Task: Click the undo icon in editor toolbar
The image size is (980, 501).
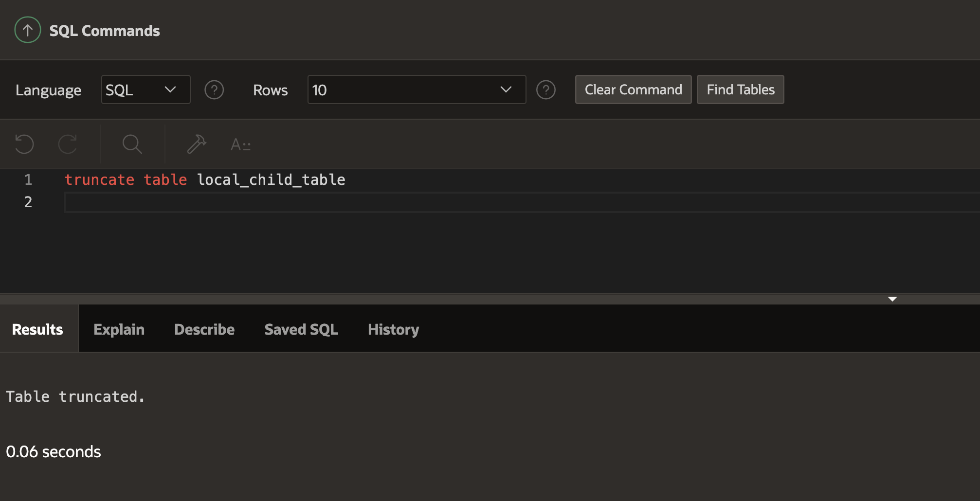Action: click(x=24, y=144)
